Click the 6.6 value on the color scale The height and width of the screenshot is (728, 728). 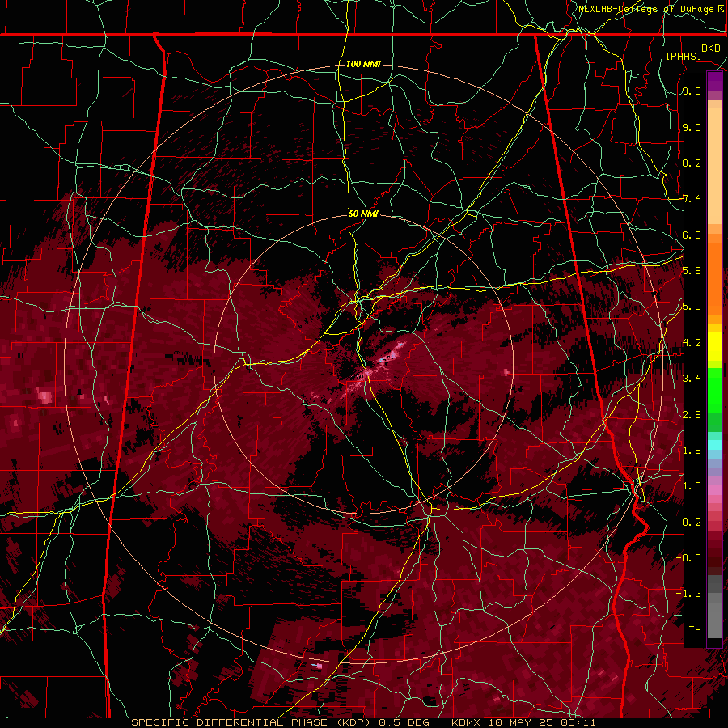(692, 235)
